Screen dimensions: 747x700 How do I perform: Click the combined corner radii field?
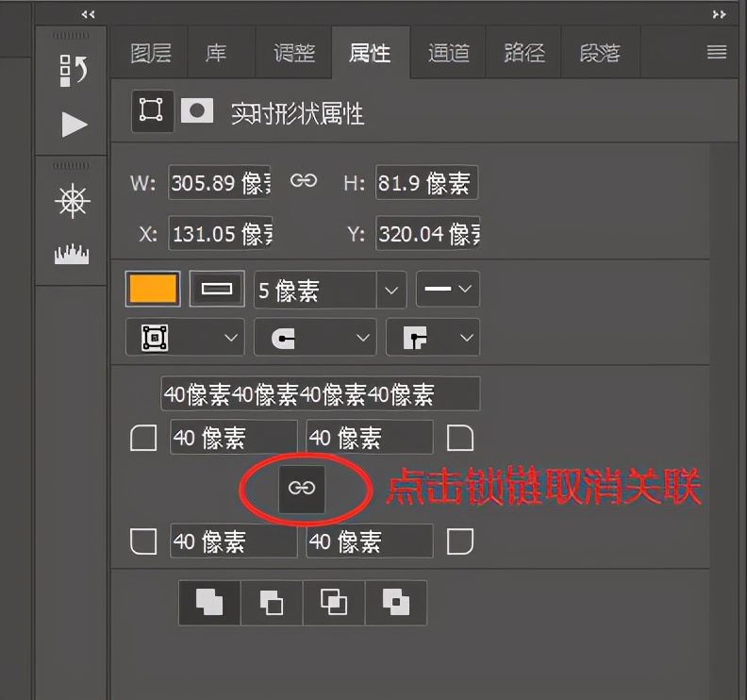tap(321, 393)
